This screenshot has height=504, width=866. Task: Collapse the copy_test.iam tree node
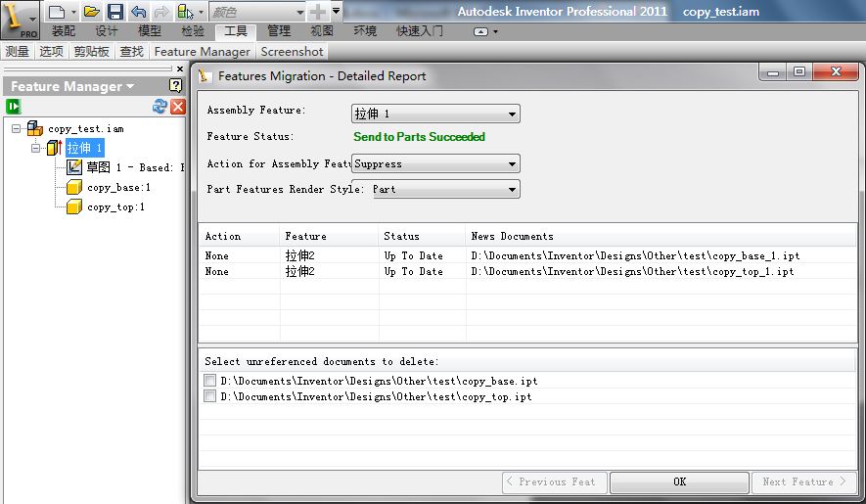(16, 129)
